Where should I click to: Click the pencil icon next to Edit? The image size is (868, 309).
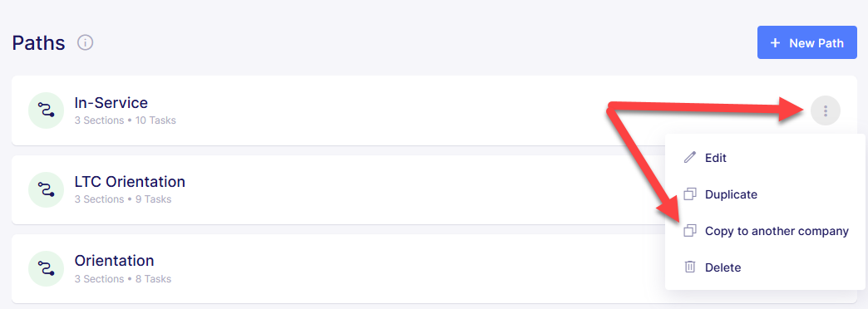(690, 158)
